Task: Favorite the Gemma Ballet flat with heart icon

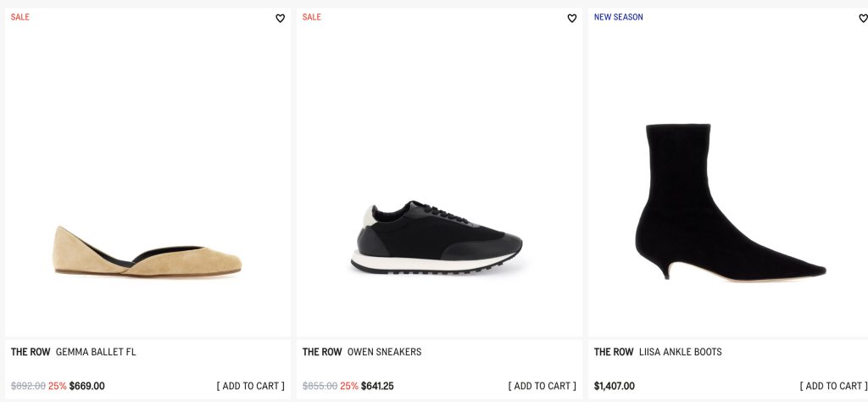Action: point(280,19)
